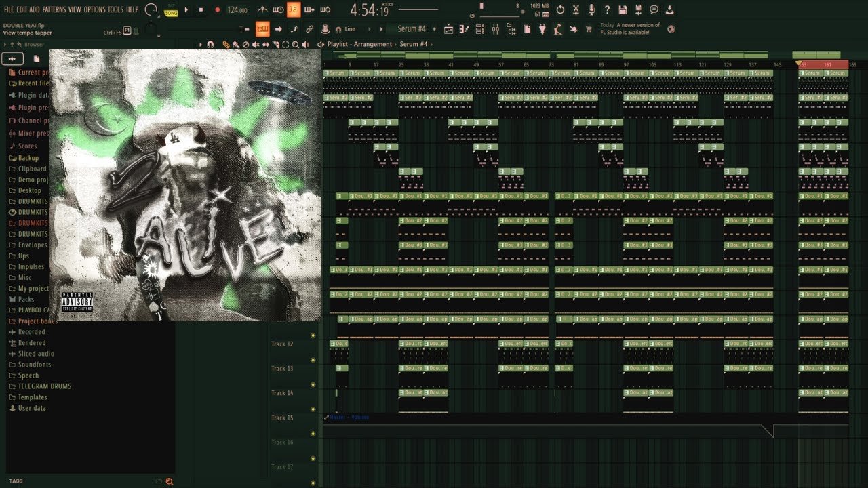Expand the Impulses folder in Browser
868x488 pixels.
tap(31, 266)
